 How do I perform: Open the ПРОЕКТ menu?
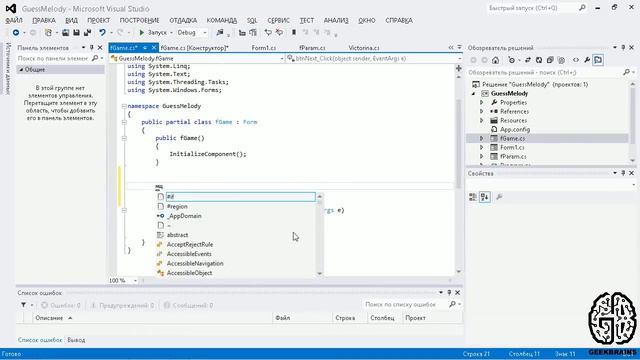pos(98,20)
